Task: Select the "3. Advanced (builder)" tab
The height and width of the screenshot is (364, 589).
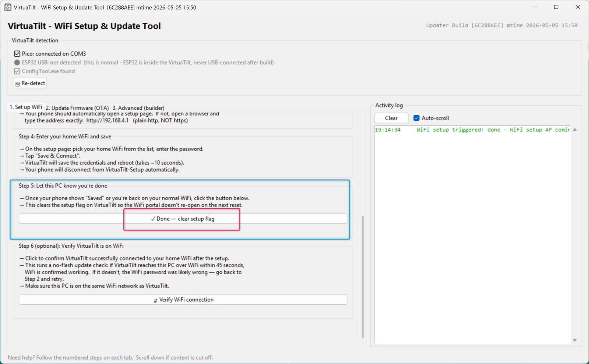Action: click(x=138, y=108)
